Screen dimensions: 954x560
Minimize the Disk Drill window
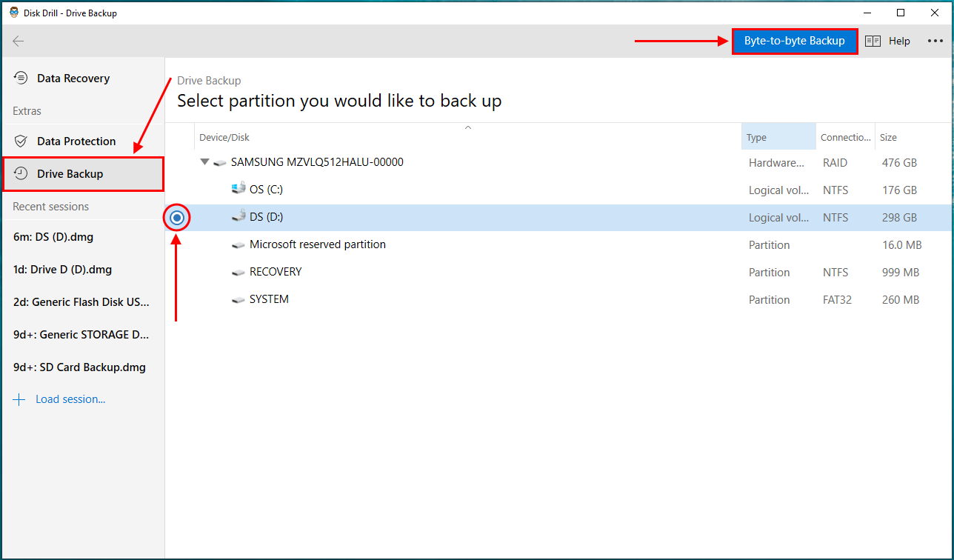[867, 13]
